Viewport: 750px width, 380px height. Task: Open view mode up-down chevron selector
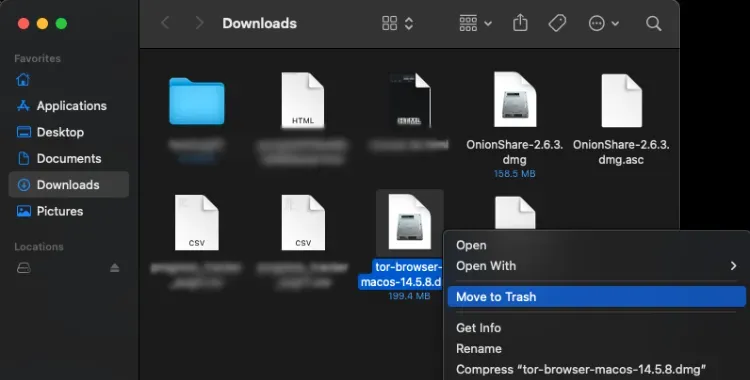(409, 23)
